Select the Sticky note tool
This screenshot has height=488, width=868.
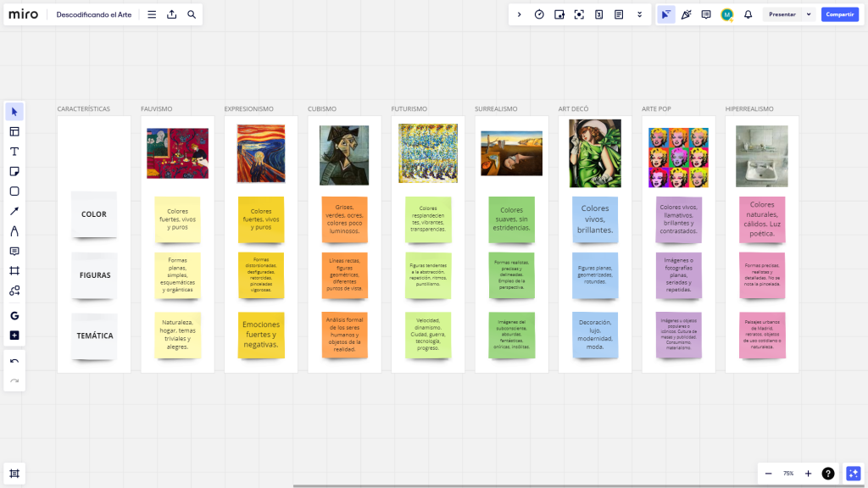pyautogui.click(x=14, y=171)
